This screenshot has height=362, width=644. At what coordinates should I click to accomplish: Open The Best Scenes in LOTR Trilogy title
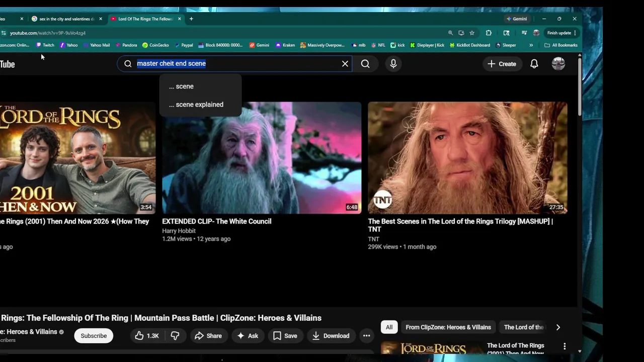pyautogui.click(x=460, y=225)
